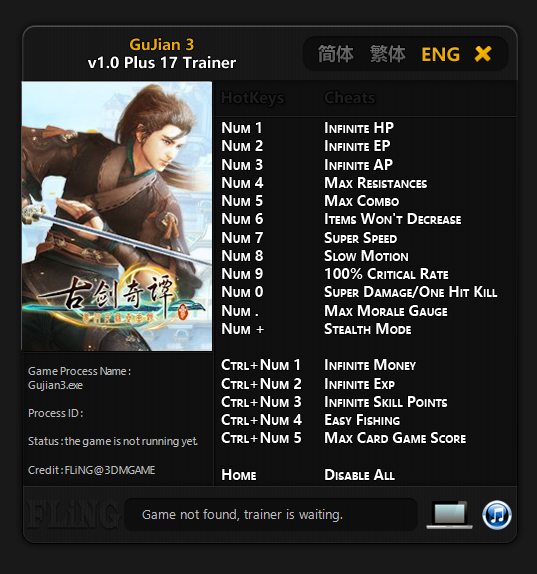
Task: Click the Num 6 hotkey label
Action: point(242,219)
